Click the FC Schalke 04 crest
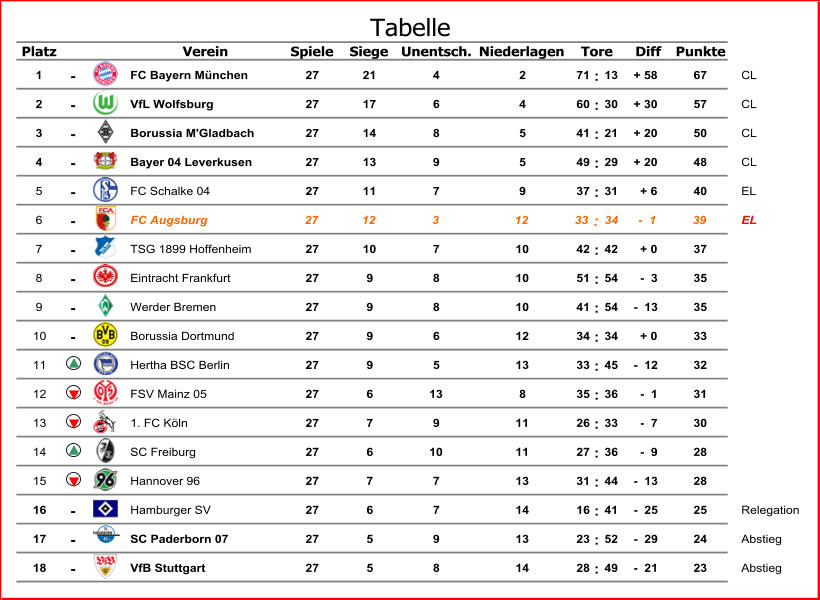The image size is (820, 600). point(105,190)
